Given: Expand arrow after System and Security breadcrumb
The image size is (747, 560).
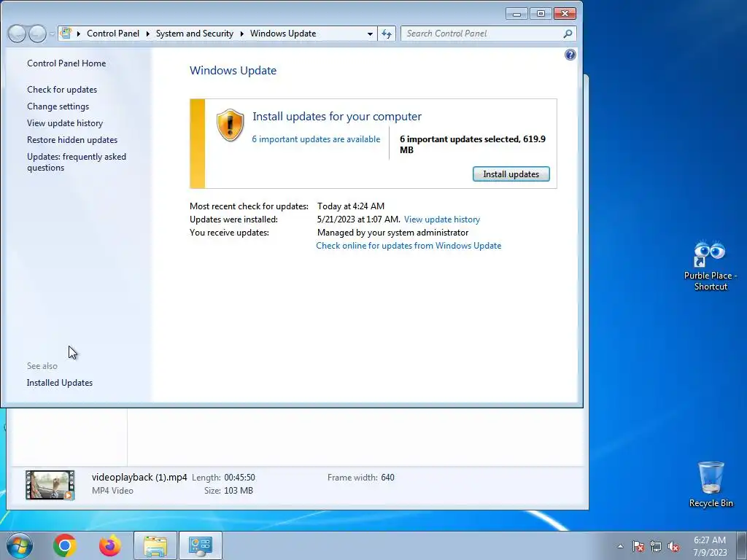Looking at the screenshot, I should click(x=241, y=34).
